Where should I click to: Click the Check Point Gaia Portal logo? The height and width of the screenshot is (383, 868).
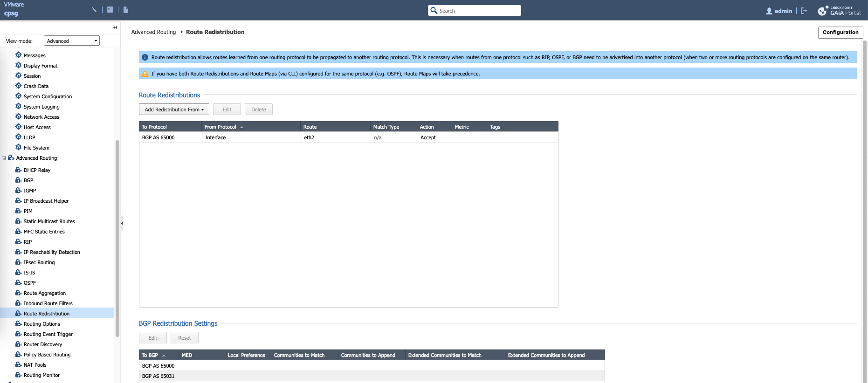[x=840, y=11]
